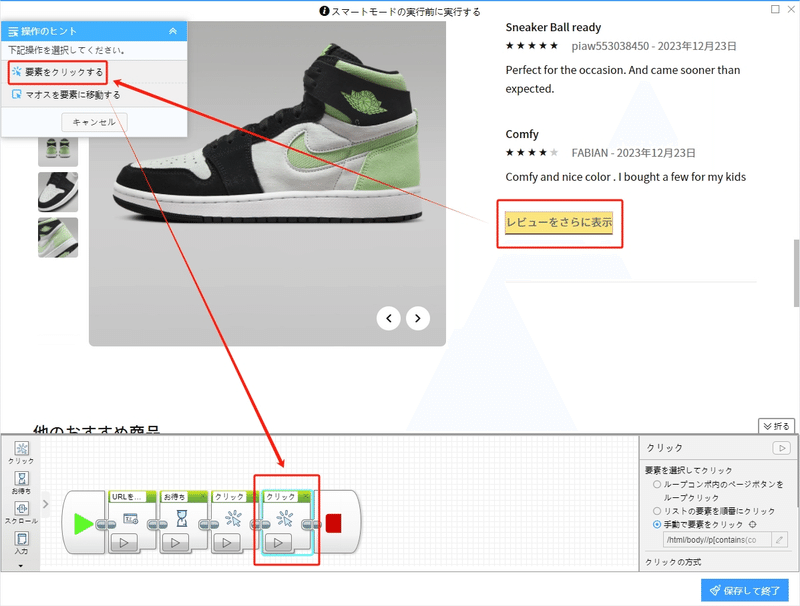Click reviewer 'piaw553038450 - 2023年12月23日' text
Viewport: 800px width, 606px height.
tap(654, 46)
